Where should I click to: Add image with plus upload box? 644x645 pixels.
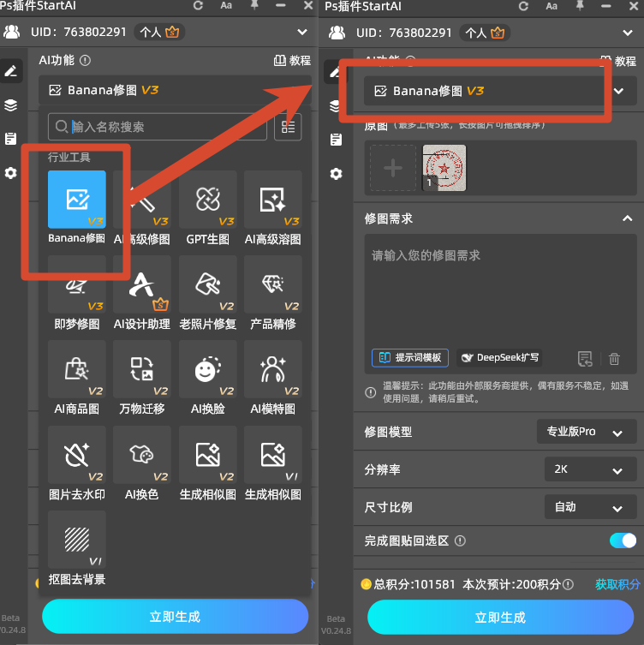(393, 168)
